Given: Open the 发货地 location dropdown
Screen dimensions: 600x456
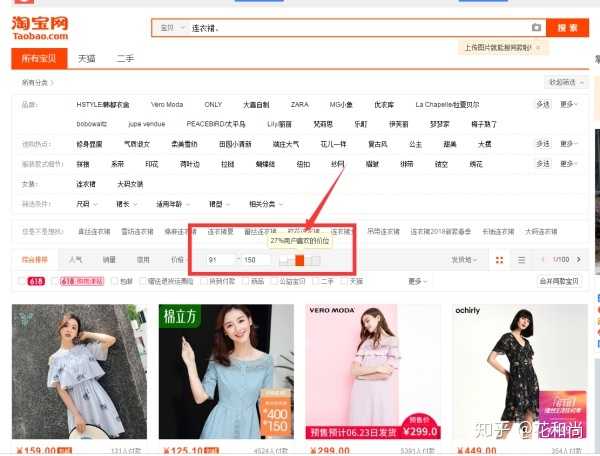Looking at the screenshot, I should pyautogui.click(x=463, y=260).
